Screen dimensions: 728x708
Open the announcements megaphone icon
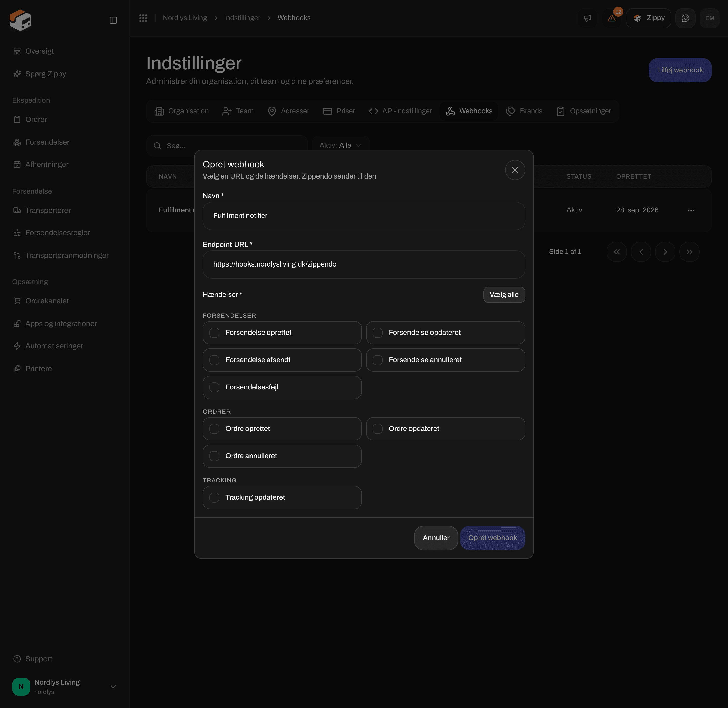[587, 18]
